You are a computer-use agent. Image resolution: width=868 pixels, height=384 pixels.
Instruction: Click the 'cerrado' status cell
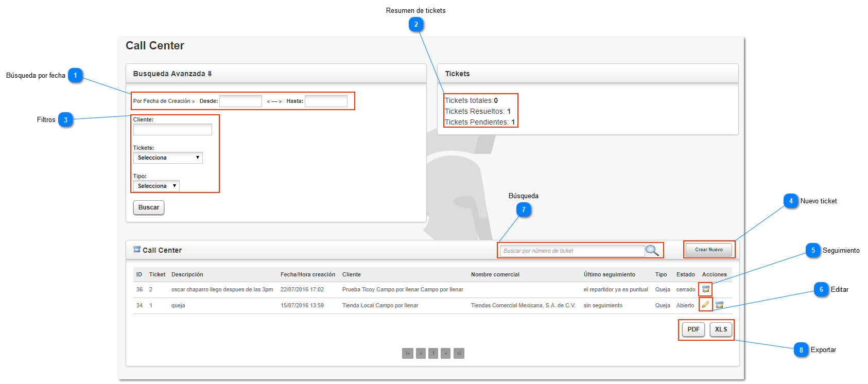coord(686,289)
